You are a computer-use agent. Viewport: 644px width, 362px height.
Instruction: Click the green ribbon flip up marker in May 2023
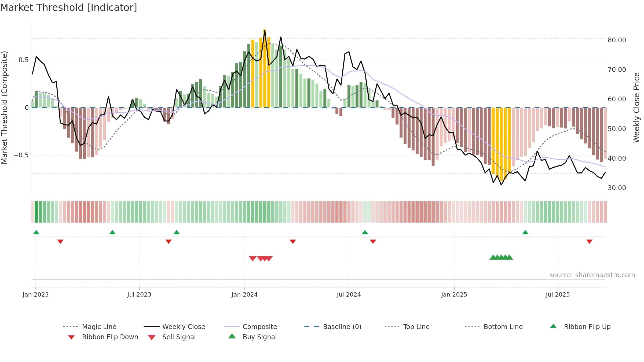112,232
